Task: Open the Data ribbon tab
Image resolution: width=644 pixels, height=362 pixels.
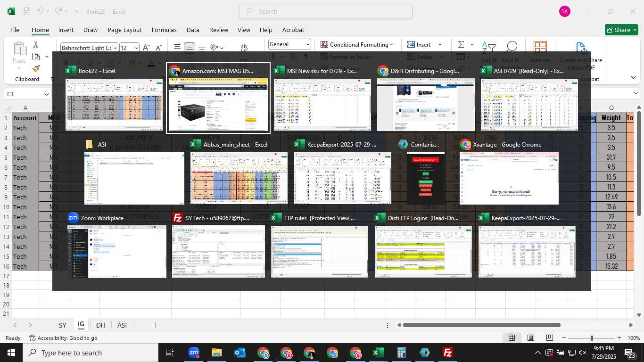Action: (193, 30)
